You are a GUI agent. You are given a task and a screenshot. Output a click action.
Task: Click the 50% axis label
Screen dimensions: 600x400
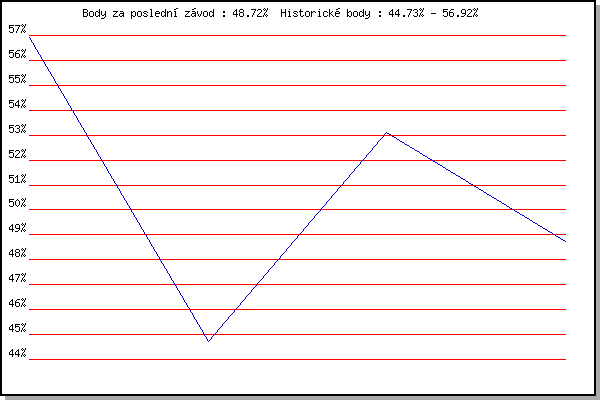click(17, 203)
